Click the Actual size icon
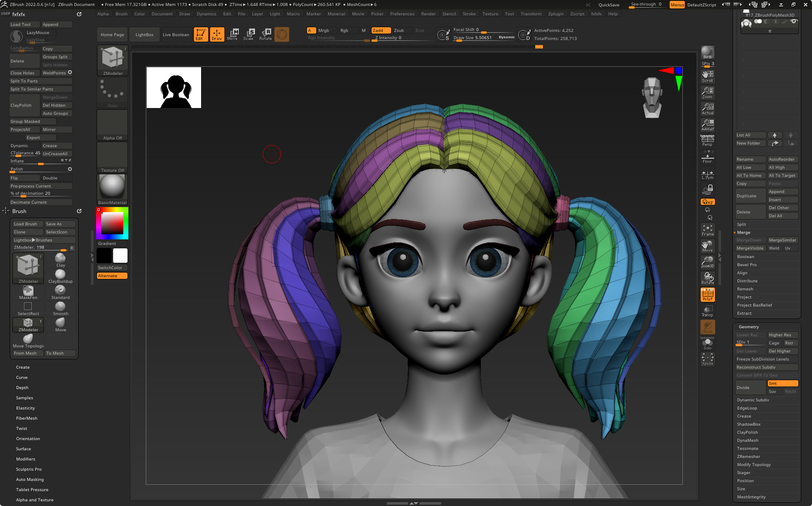 coord(707,109)
